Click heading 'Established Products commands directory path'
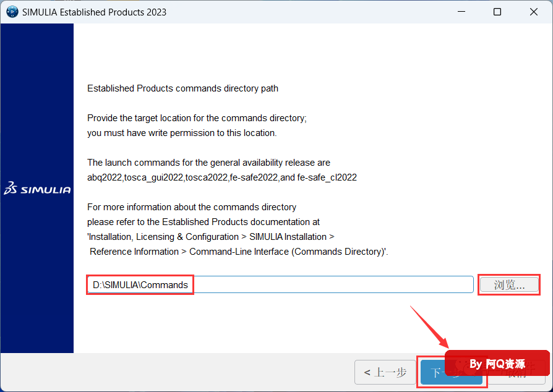Screen dimensions: 553x392 (x=182, y=88)
